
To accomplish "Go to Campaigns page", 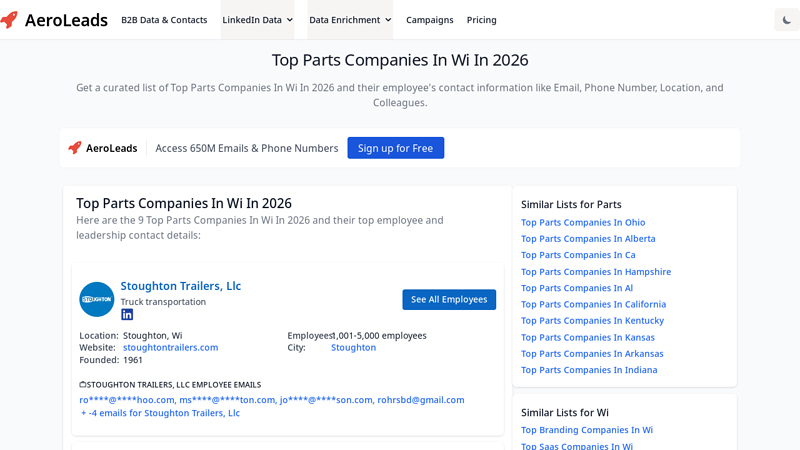I will coord(430,20).
